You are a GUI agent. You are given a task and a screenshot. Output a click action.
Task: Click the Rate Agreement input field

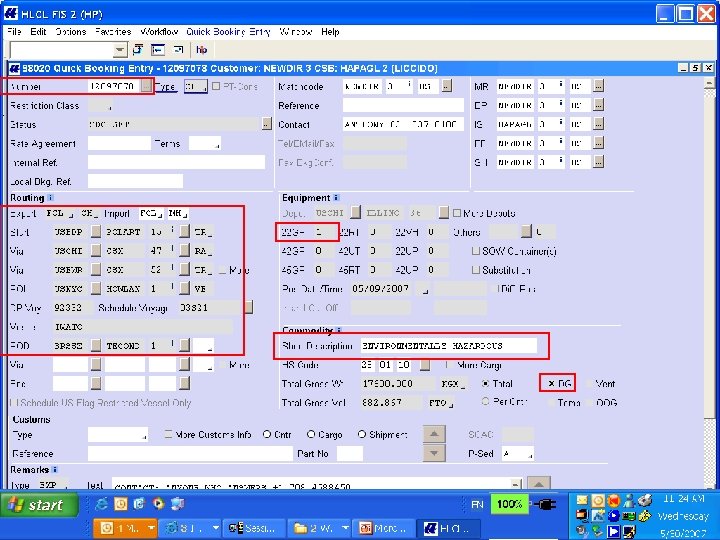(x=119, y=143)
